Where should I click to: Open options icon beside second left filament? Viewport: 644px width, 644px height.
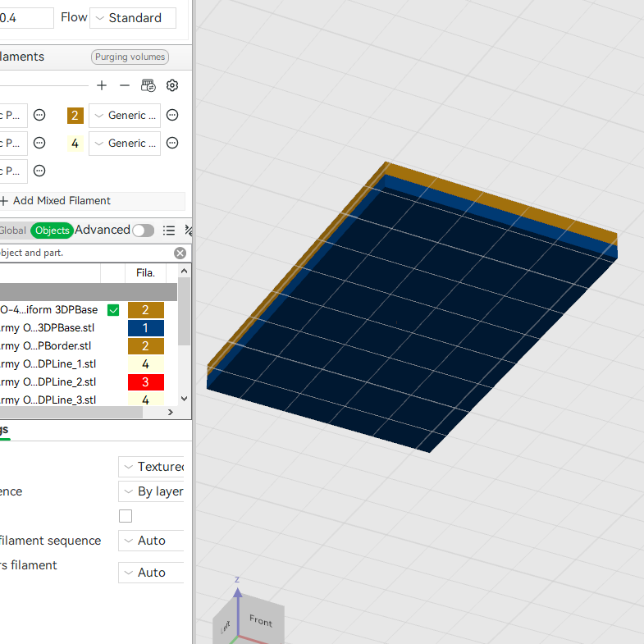coord(39,143)
